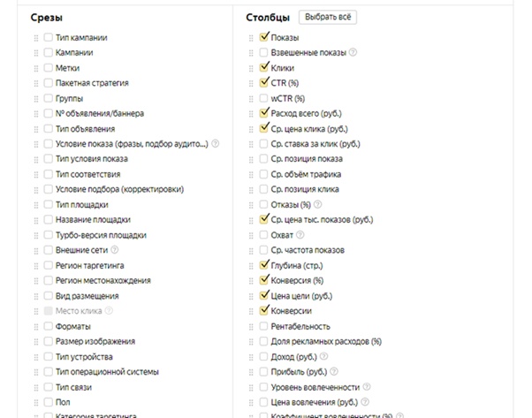
Task: Click the Регион таргетинга label
Action: [x=89, y=265]
